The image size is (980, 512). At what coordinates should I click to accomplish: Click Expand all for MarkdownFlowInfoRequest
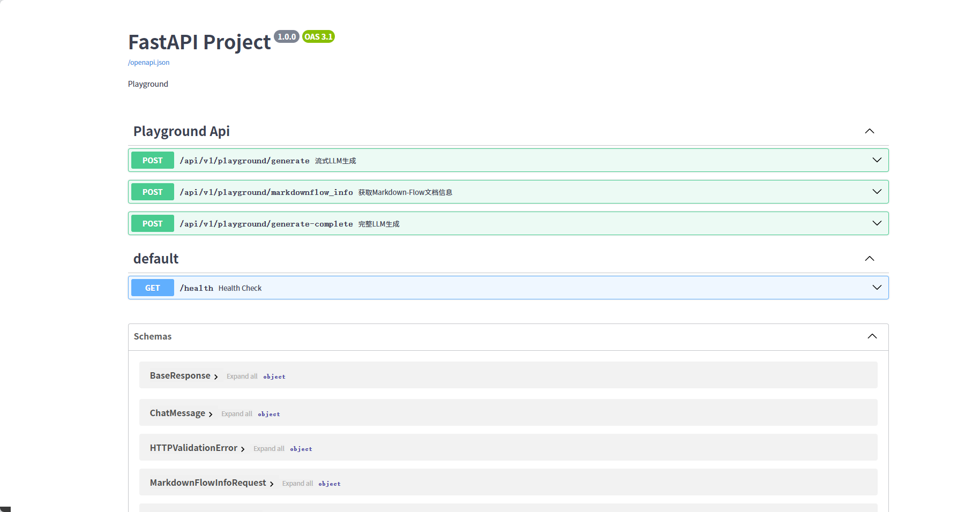point(297,484)
